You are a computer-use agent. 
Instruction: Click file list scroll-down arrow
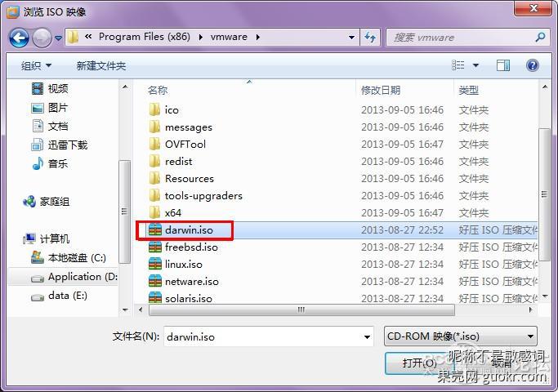click(544, 296)
